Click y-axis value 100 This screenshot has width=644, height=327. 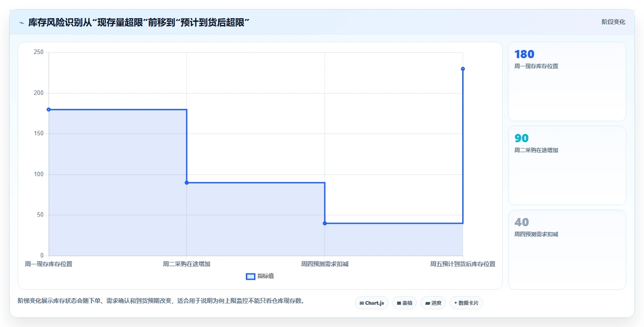[x=39, y=174]
